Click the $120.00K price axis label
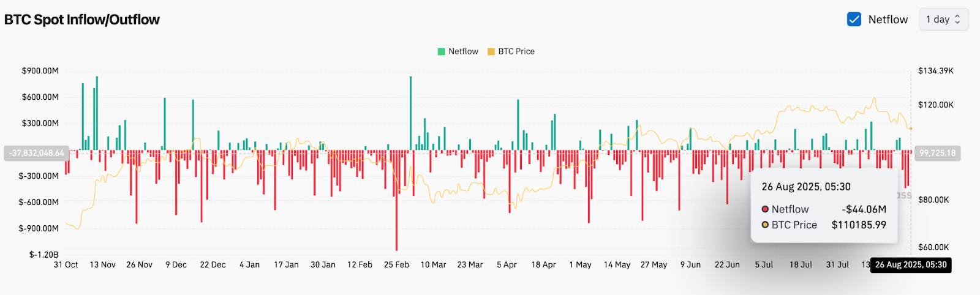The height and width of the screenshot is (295, 980). click(935, 105)
